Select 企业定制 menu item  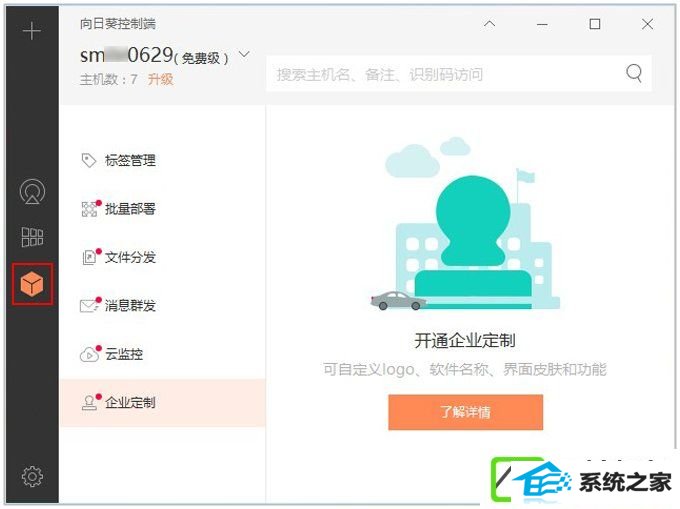(x=162, y=403)
